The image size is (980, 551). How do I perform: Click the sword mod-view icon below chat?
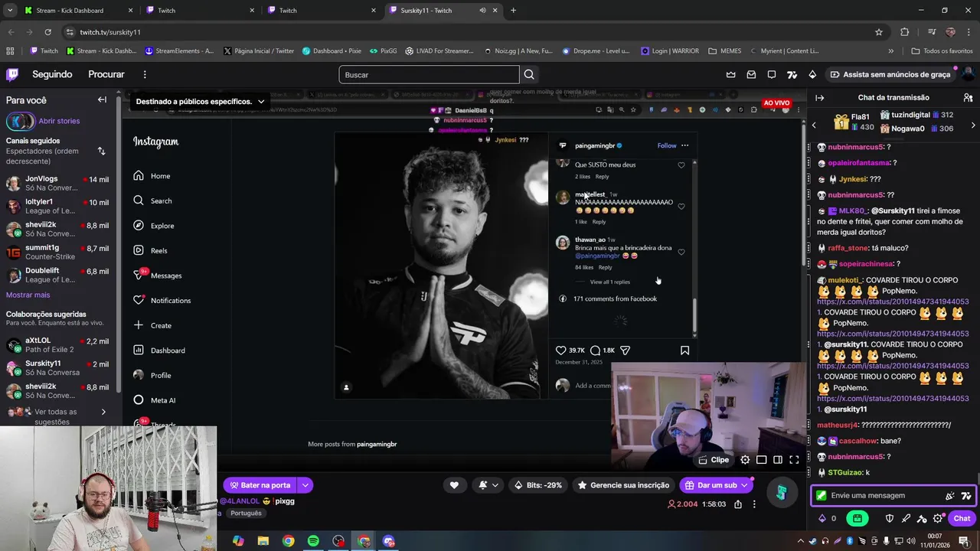906,518
